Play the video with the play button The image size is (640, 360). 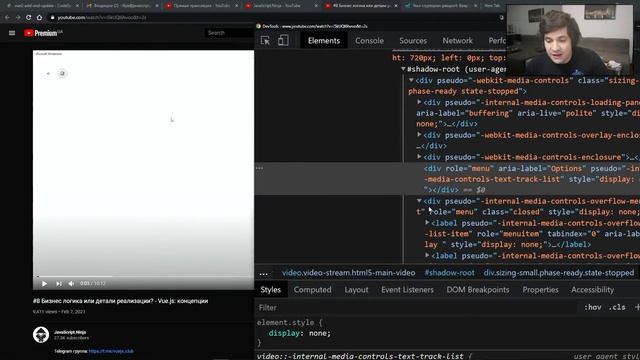[x=44, y=283]
